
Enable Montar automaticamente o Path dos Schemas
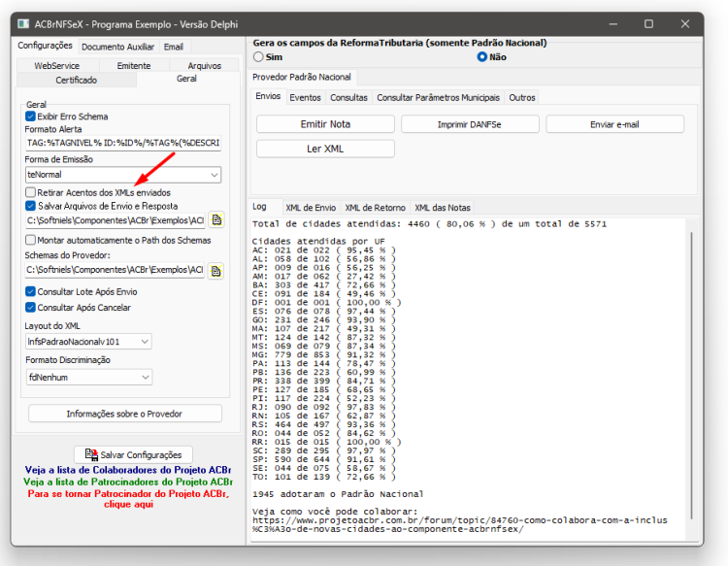coord(31,240)
